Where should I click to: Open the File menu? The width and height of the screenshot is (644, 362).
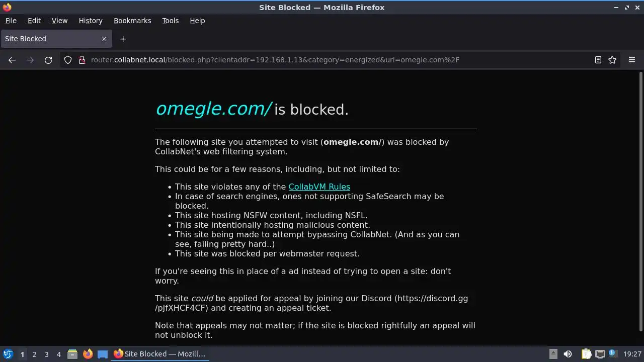point(11,21)
